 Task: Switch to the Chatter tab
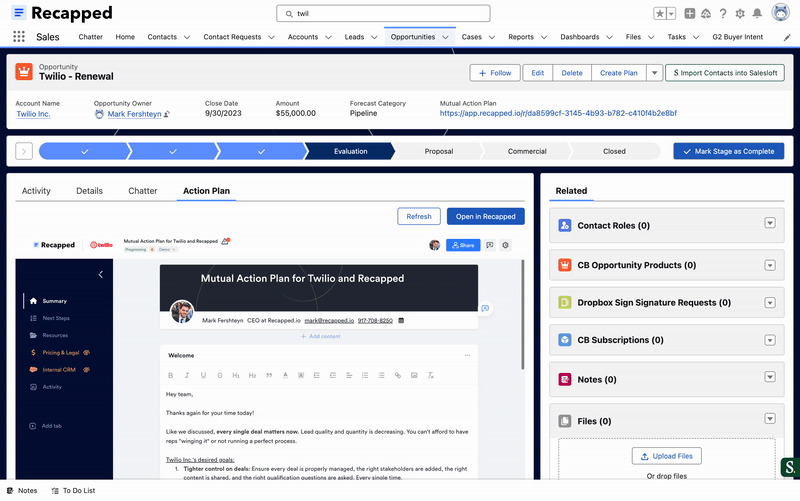(x=143, y=191)
